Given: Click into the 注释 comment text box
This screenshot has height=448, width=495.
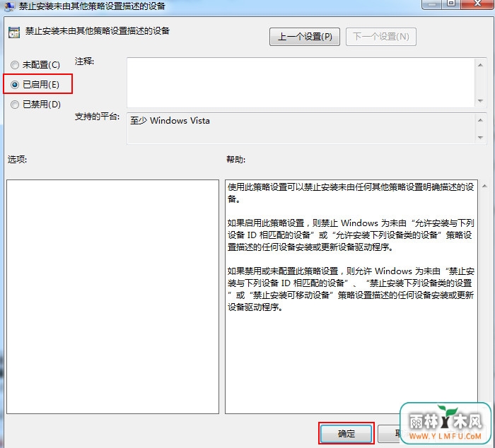Looking at the screenshot, I should tap(301, 83).
